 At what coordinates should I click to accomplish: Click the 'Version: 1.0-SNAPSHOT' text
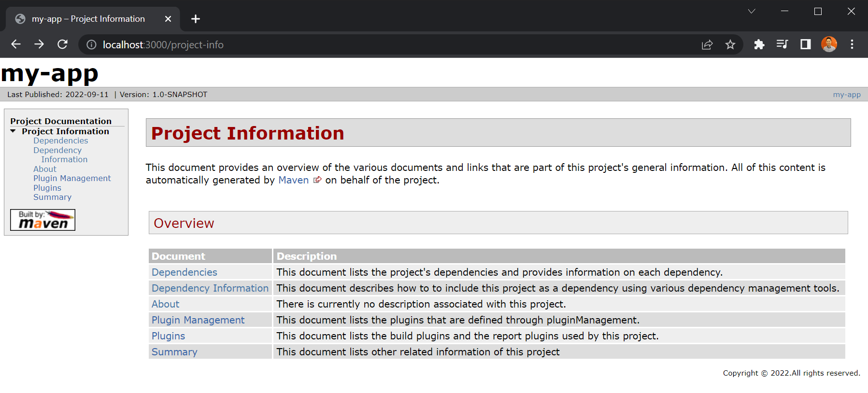coord(163,95)
